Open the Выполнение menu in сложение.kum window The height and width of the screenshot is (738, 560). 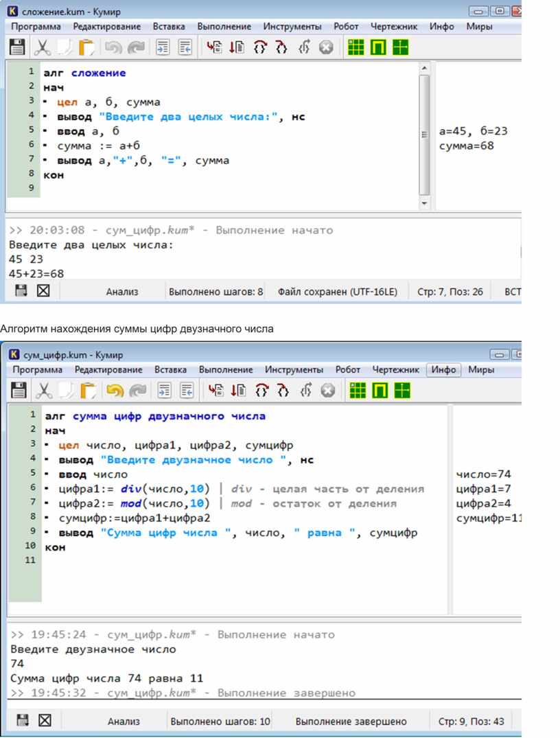(224, 27)
